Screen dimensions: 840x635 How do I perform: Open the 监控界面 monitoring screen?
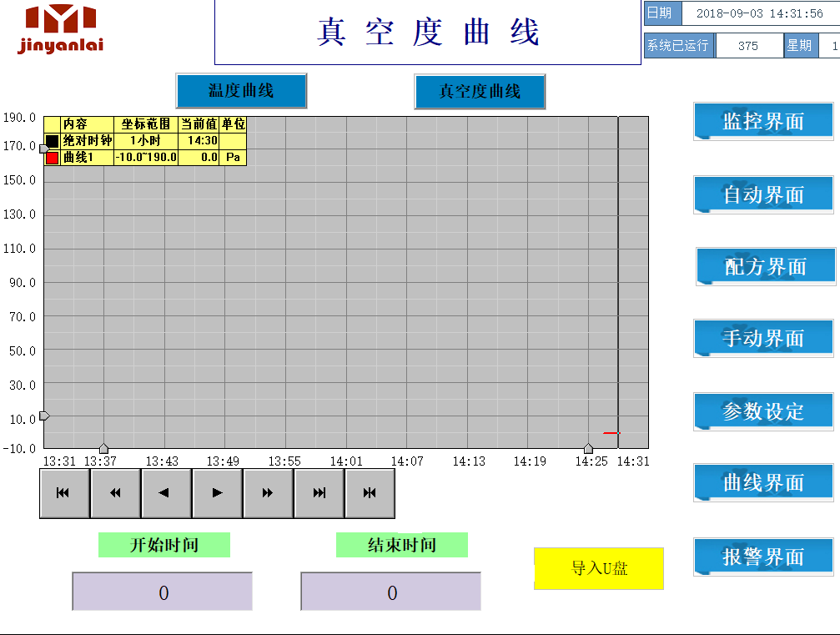click(763, 122)
